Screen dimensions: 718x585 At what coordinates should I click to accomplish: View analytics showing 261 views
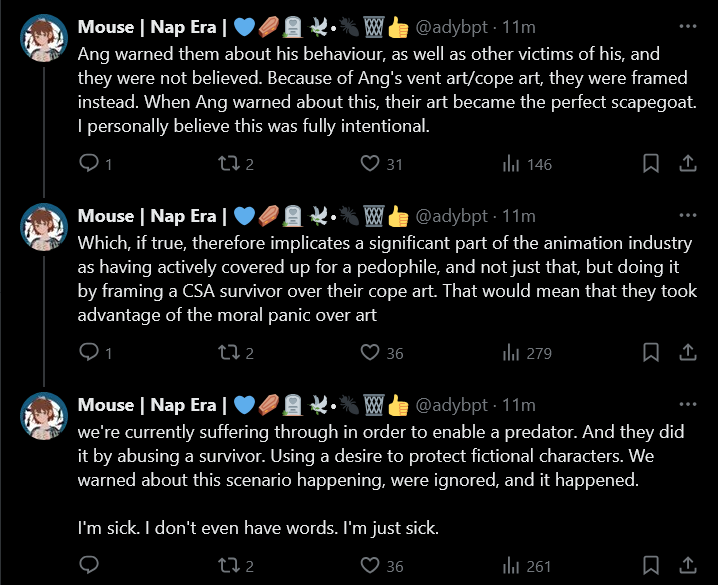[527, 566]
